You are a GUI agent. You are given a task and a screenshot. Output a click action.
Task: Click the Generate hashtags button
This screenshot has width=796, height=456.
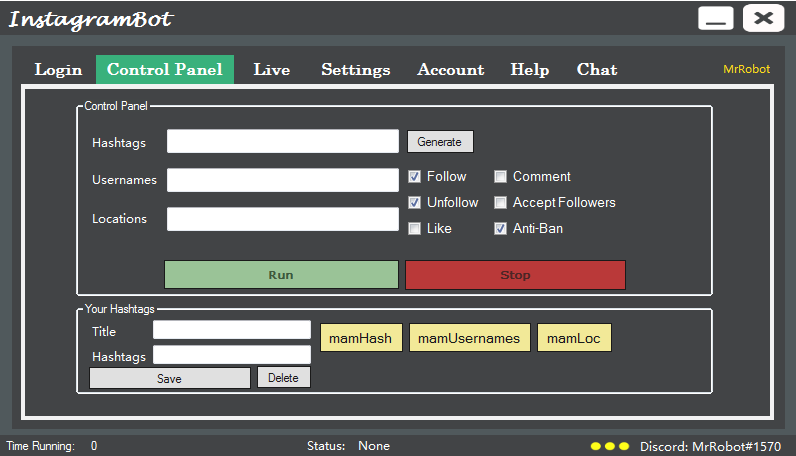pos(440,142)
